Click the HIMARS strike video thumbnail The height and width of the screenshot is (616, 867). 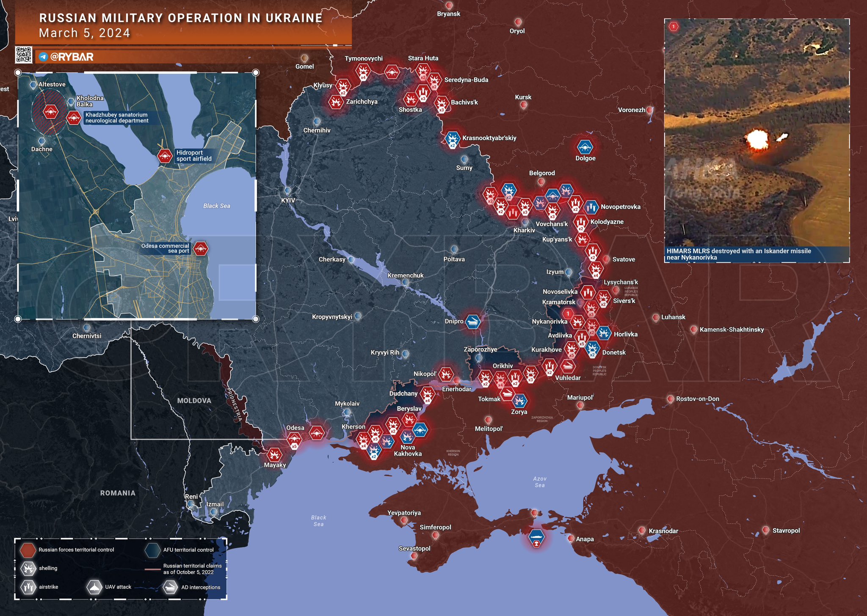coord(757,132)
